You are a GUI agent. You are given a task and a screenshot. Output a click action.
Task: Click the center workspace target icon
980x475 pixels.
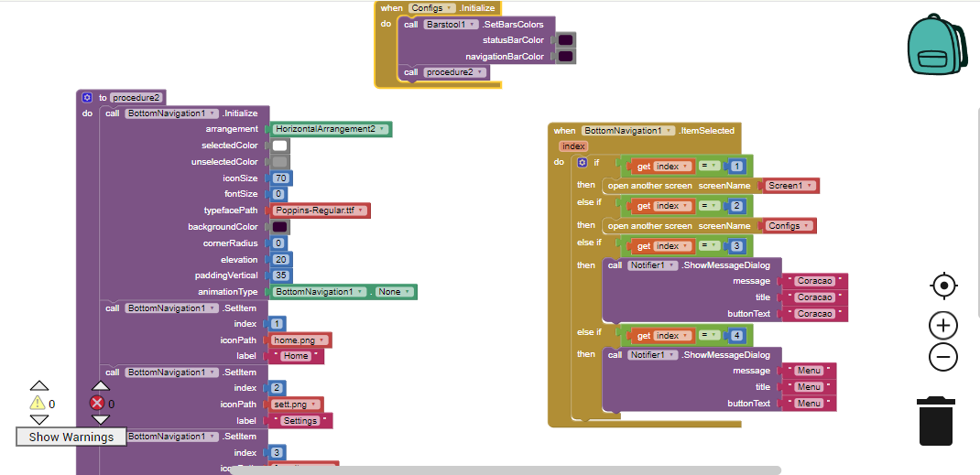coord(943,286)
